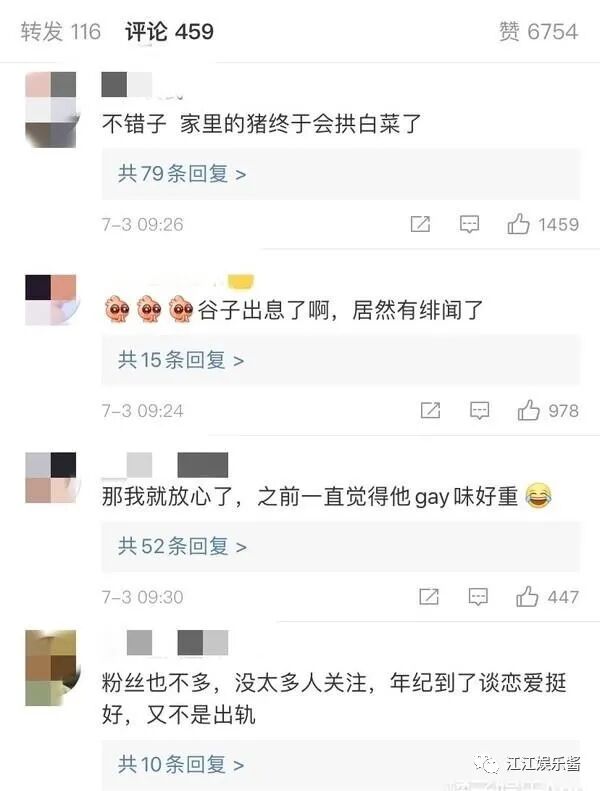Open avatar of the gay味好重 commenter
The height and width of the screenshot is (791, 600).
click(x=51, y=477)
